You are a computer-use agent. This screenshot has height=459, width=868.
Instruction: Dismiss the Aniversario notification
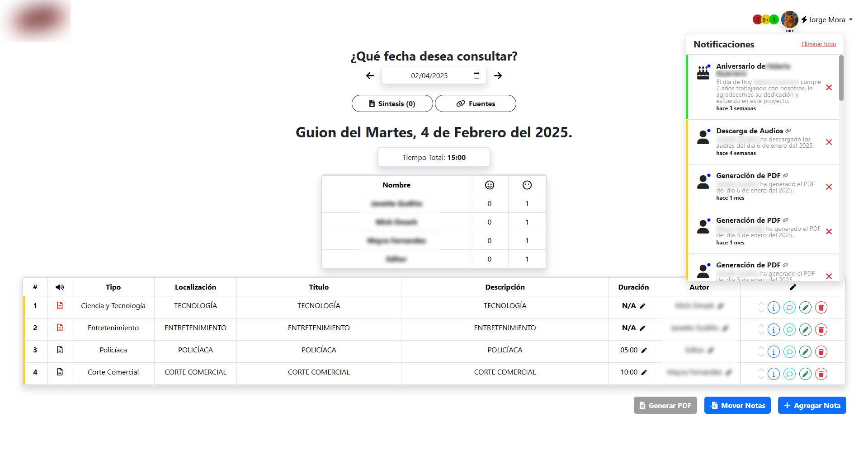[x=829, y=88]
